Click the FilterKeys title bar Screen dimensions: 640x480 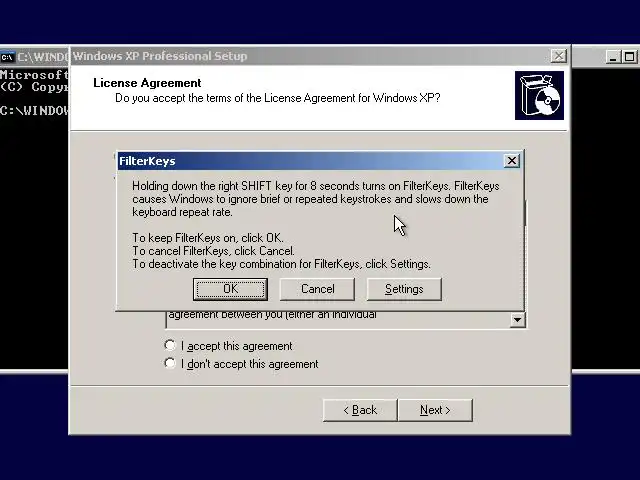click(x=310, y=161)
